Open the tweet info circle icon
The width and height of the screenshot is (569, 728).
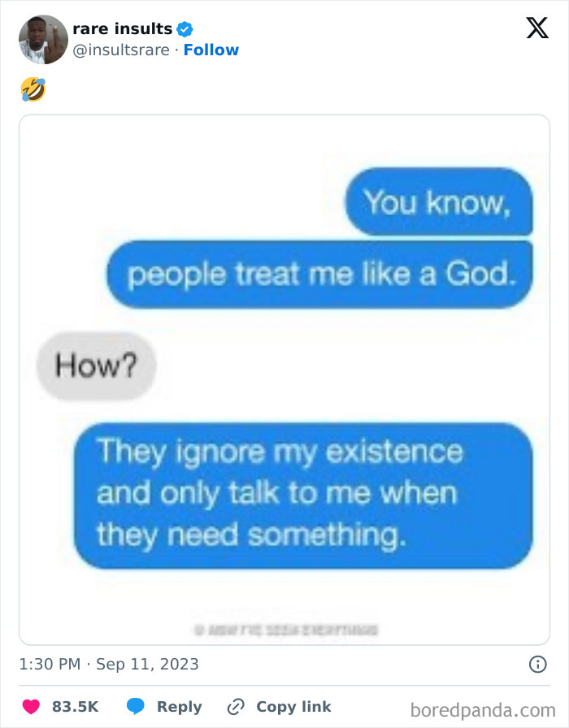click(538, 665)
